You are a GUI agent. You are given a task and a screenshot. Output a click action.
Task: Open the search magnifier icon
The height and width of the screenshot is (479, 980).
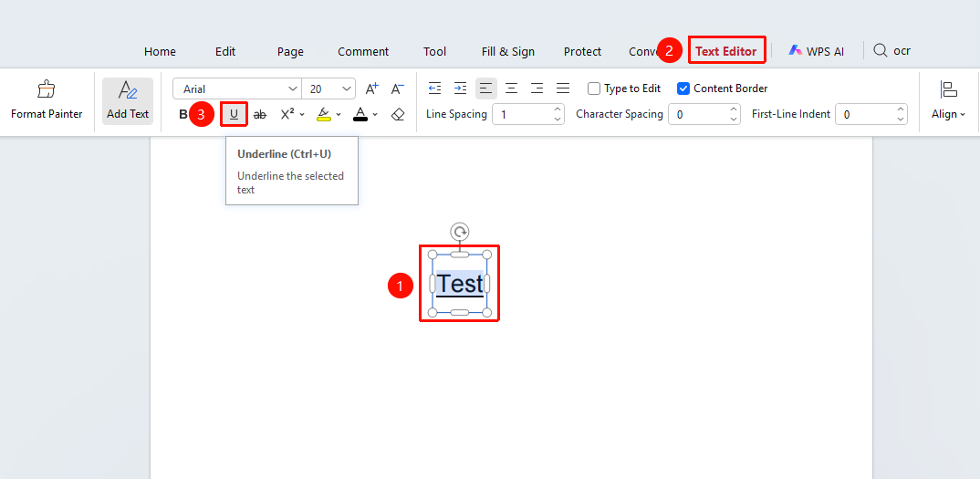[x=880, y=51]
